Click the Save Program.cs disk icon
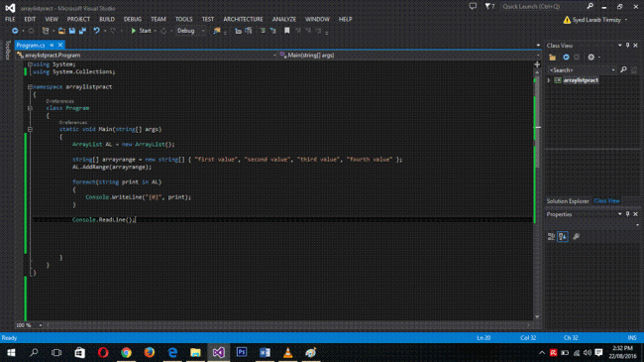The width and height of the screenshot is (644, 362). (x=72, y=31)
